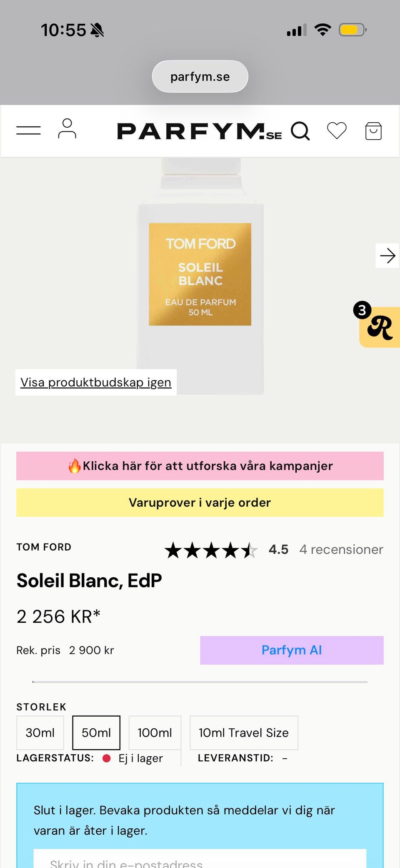Choose the 10ml Travel Size option
The width and height of the screenshot is (400, 868).
point(244,732)
